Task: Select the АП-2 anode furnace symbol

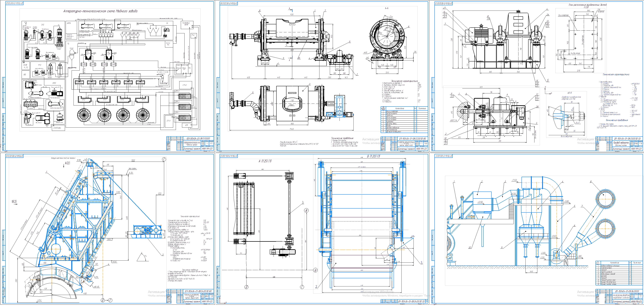Action: pos(84,100)
